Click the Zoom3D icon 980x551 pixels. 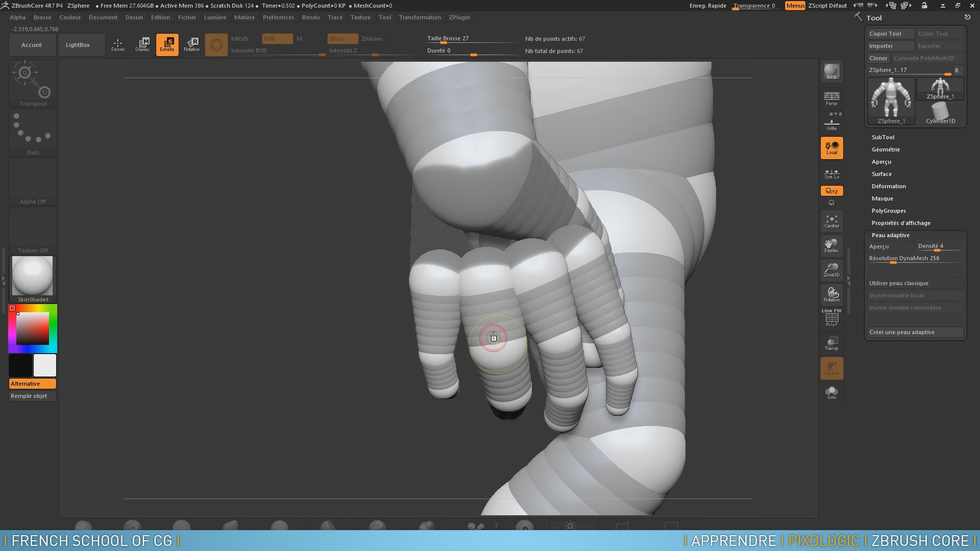(831, 270)
